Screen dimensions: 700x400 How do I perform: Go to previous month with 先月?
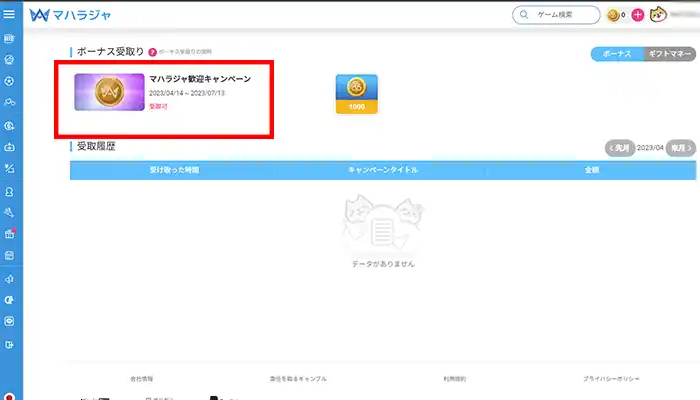[620, 147]
